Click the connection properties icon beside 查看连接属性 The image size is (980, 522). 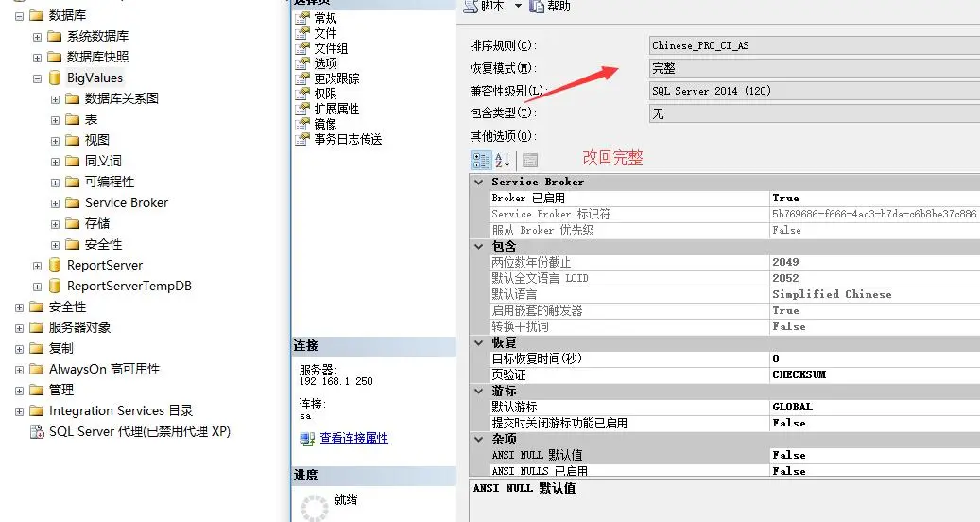tap(307, 439)
